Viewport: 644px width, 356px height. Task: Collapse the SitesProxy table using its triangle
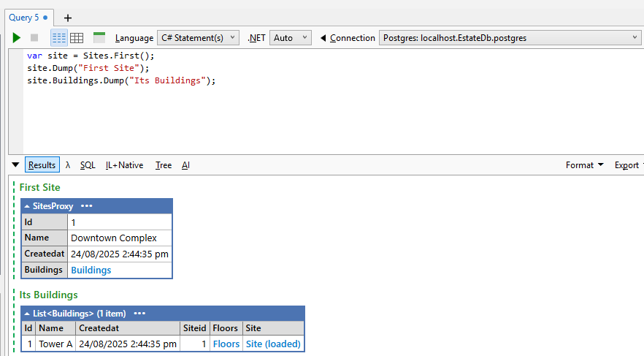[x=27, y=206]
